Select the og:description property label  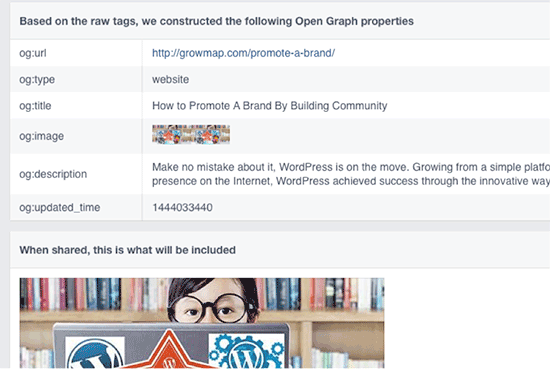(x=53, y=174)
